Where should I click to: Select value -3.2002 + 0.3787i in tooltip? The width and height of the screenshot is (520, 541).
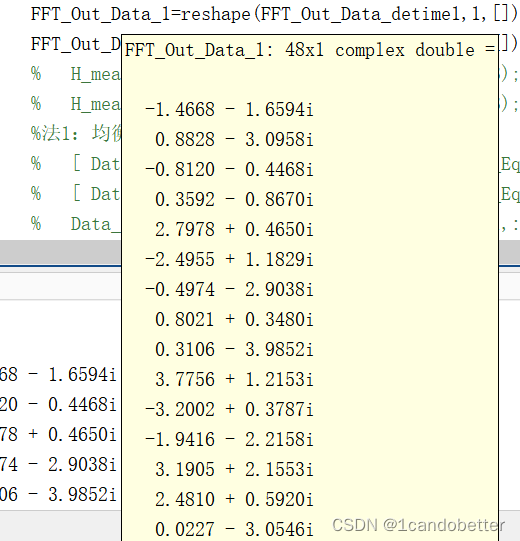point(229,410)
